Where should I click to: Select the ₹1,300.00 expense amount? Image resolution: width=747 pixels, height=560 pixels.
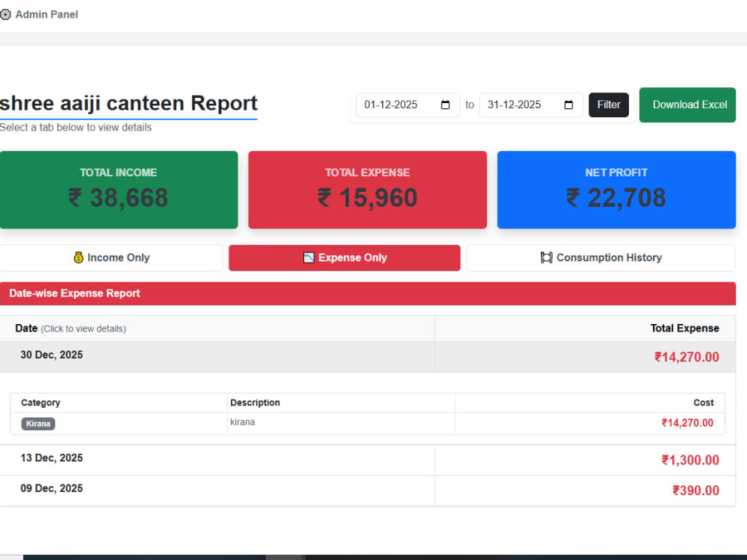coord(690,460)
